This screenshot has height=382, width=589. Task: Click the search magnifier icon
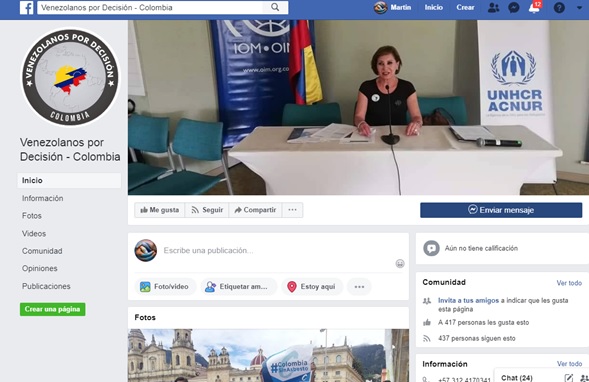coord(275,7)
